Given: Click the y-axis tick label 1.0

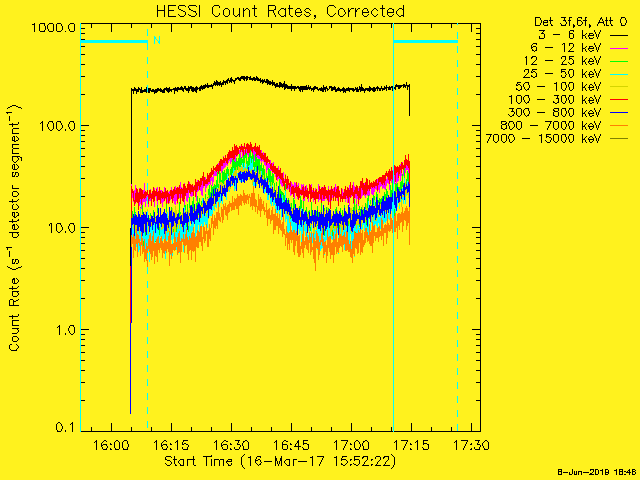Looking at the screenshot, I should pos(64,330).
